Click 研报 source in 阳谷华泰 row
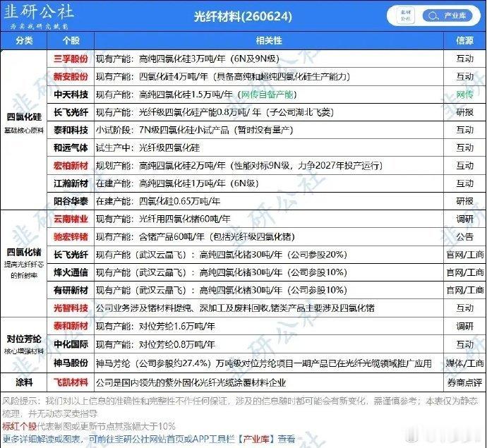 coord(464,201)
